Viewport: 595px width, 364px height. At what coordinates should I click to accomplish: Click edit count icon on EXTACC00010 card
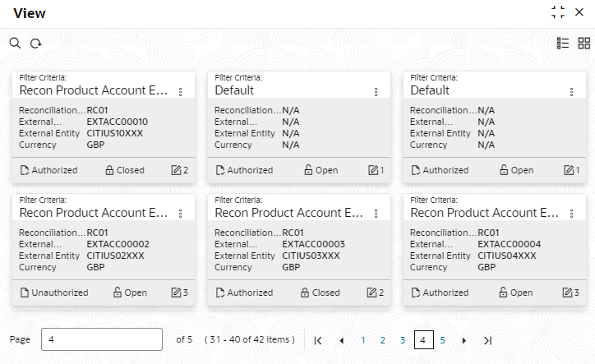(x=176, y=170)
